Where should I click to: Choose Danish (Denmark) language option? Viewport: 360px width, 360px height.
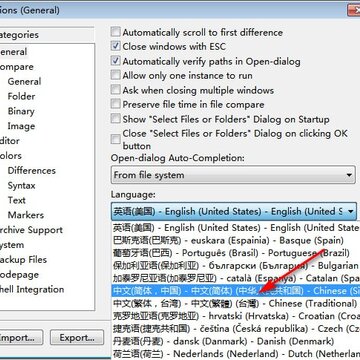click(236, 341)
